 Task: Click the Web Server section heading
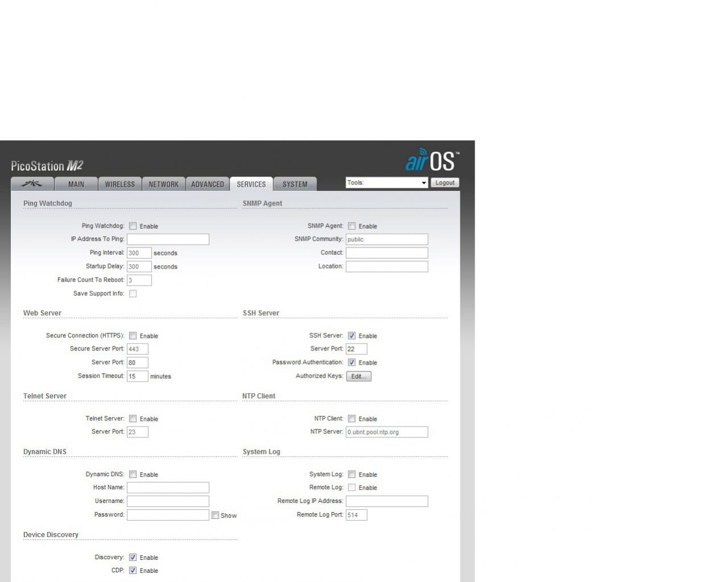pyautogui.click(x=42, y=313)
